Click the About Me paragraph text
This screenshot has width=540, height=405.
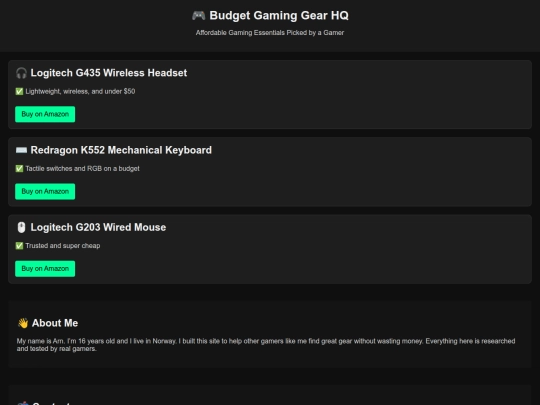[x=266, y=345]
